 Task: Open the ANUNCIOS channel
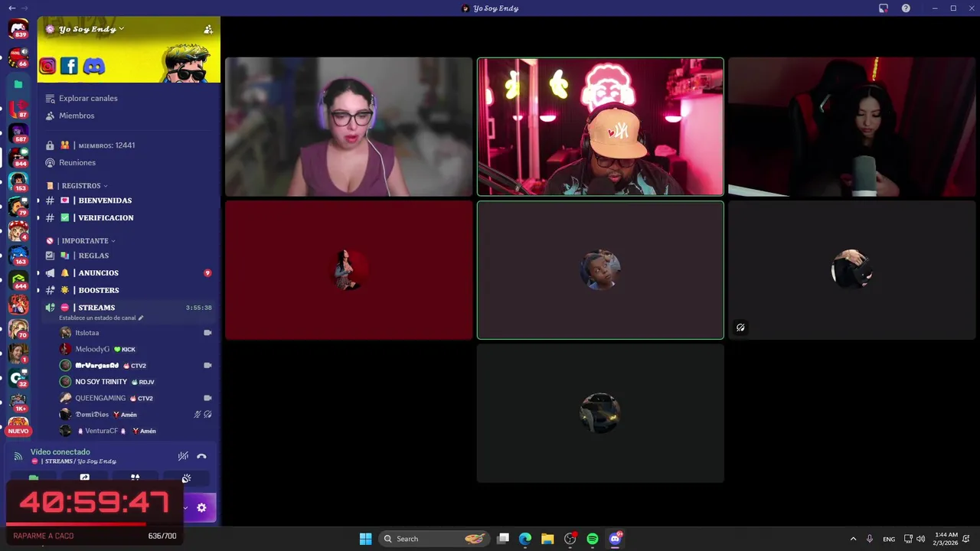tap(129, 273)
